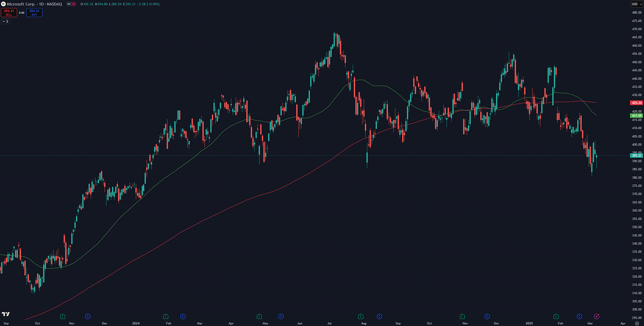Click the green 417.59 price label
This screenshot has height=326, width=644.
637,115
